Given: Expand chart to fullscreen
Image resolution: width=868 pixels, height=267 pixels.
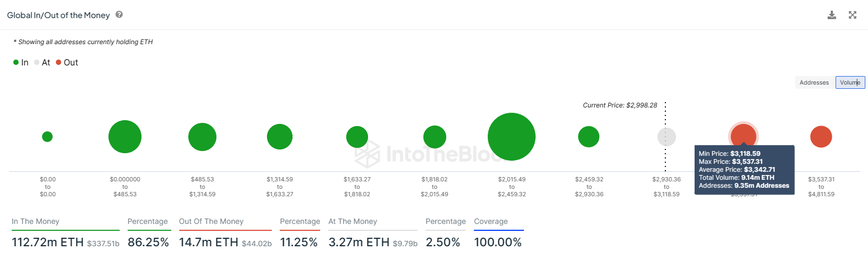Looking at the screenshot, I should (853, 15).
